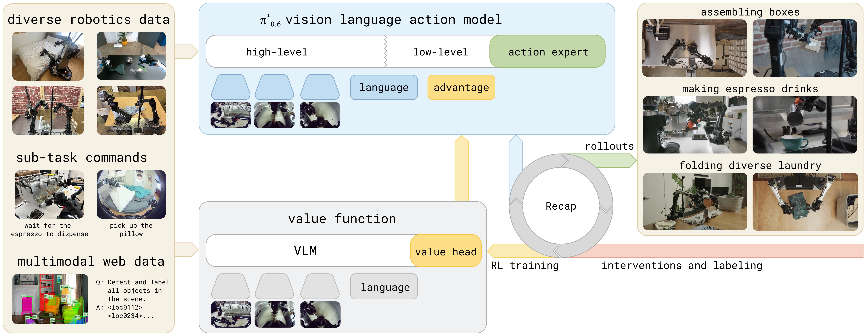Click first camera image under value function
Screen dimensions: 868x336
(x=231, y=314)
